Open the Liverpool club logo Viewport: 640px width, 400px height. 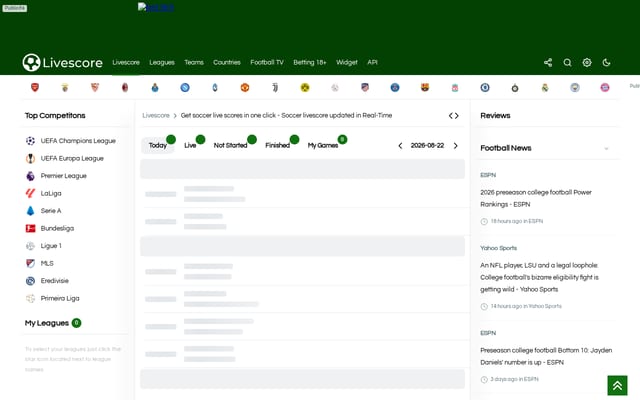(x=455, y=87)
